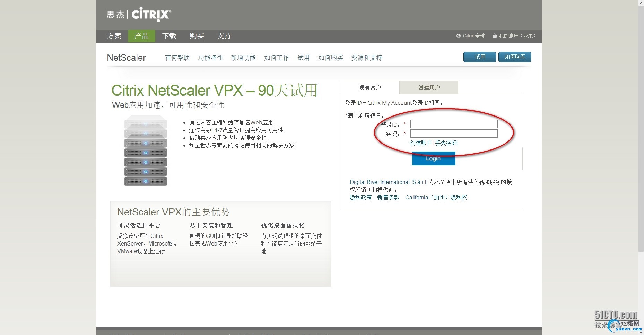Viewport: 644px width, 335px height.
Task: Click the Citrix logo in header
Action: (139, 14)
